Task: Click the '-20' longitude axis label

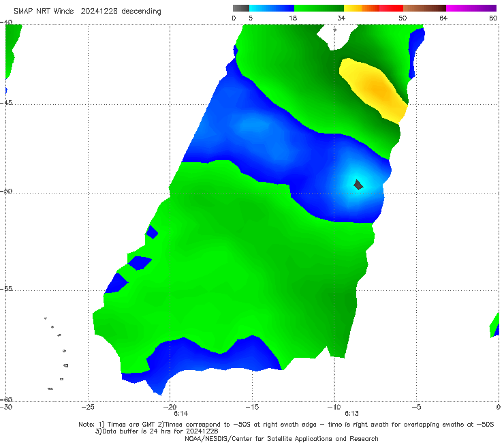Action: pyautogui.click(x=170, y=407)
